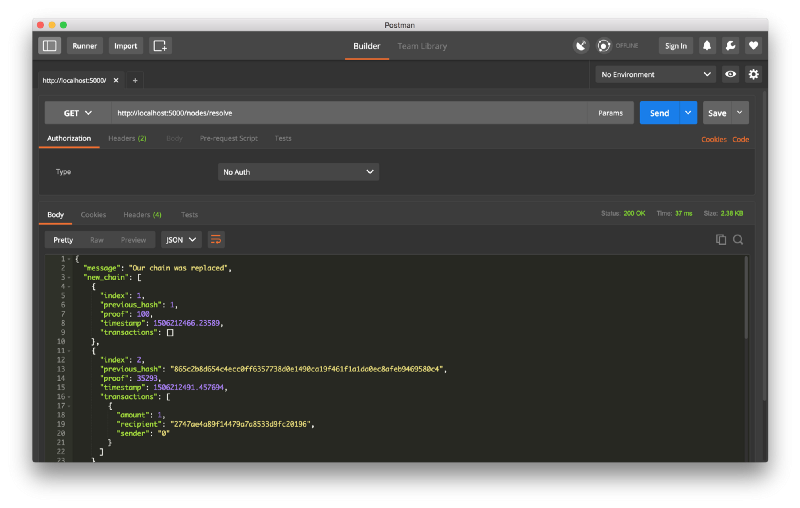The image size is (800, 508).
Task: Open notifications bell icon
Action: [x=707, y=45]
